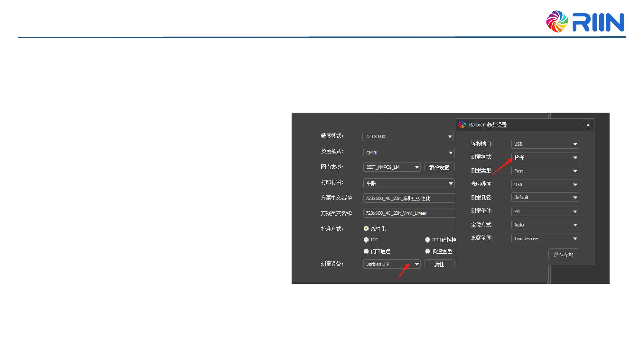Expand the 打印材料 车贴 dropdown
The width and height of the screenshot is (644, 362).
pyautogui.click(x=408, y=183)
